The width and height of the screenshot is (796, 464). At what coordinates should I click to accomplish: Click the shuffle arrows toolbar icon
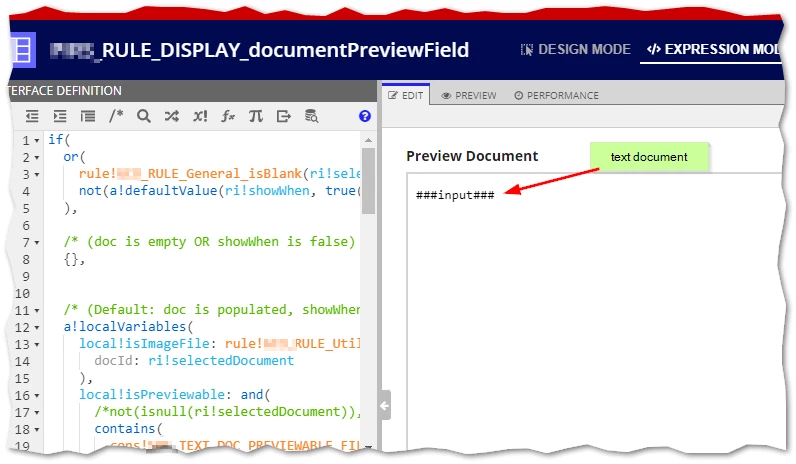[x=172, y=116]
